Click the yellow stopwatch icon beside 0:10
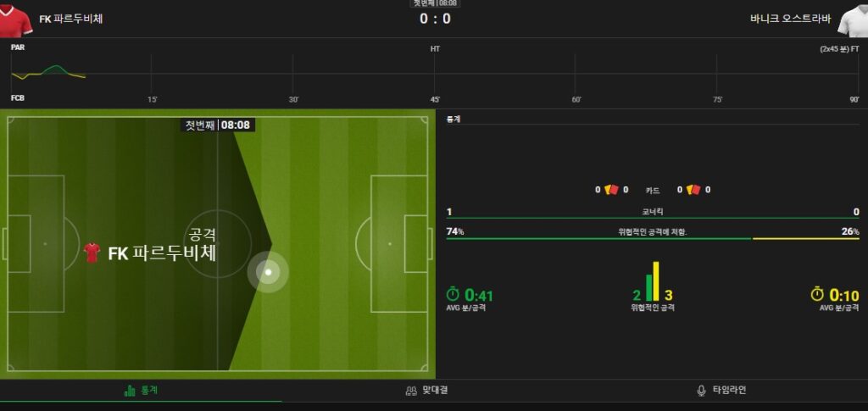The image size is (868, 411). pos(818,294)
